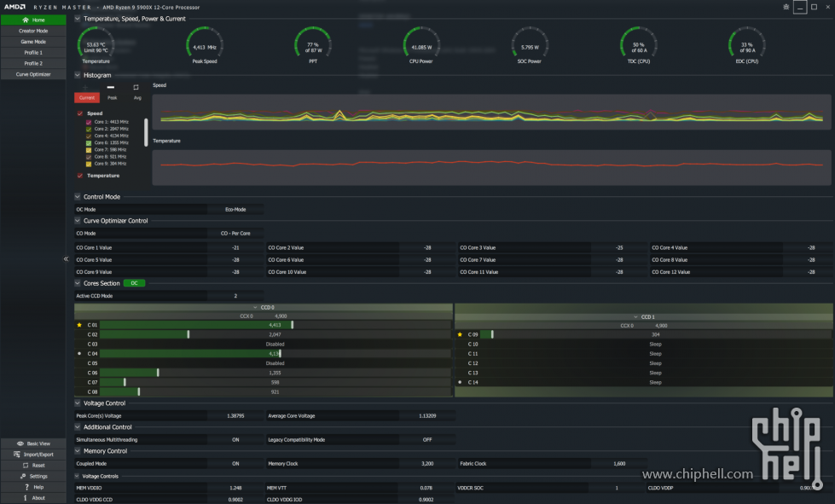
Task: Toggle the Core 1: 4413 MHz checkbox
Action: click(89, 122)
